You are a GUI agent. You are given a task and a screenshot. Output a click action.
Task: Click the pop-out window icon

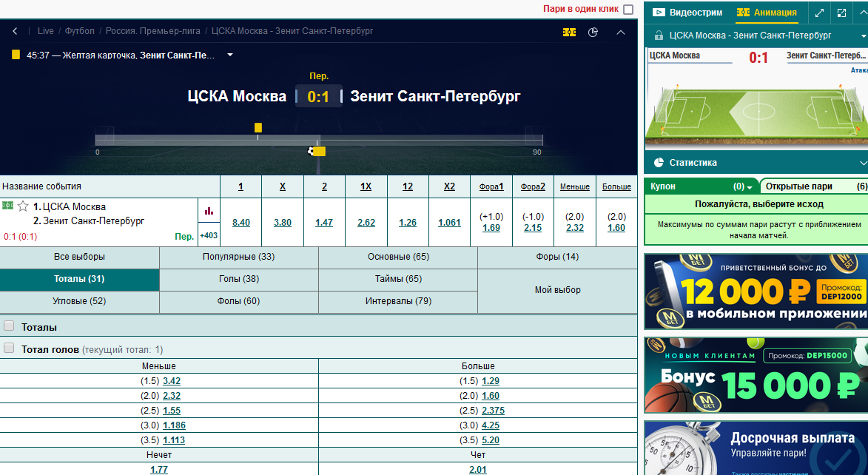click(841, 13)
